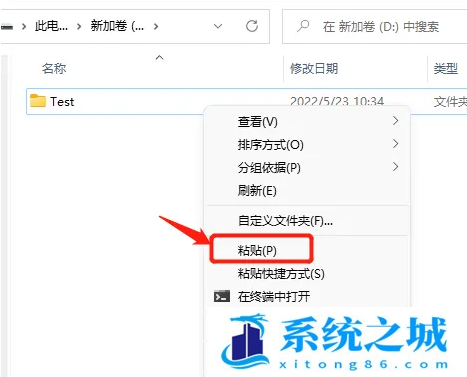Select 在终端中打开 menu entry
The height and width of the screenshot is (377, 467).
tap(274, 296)
